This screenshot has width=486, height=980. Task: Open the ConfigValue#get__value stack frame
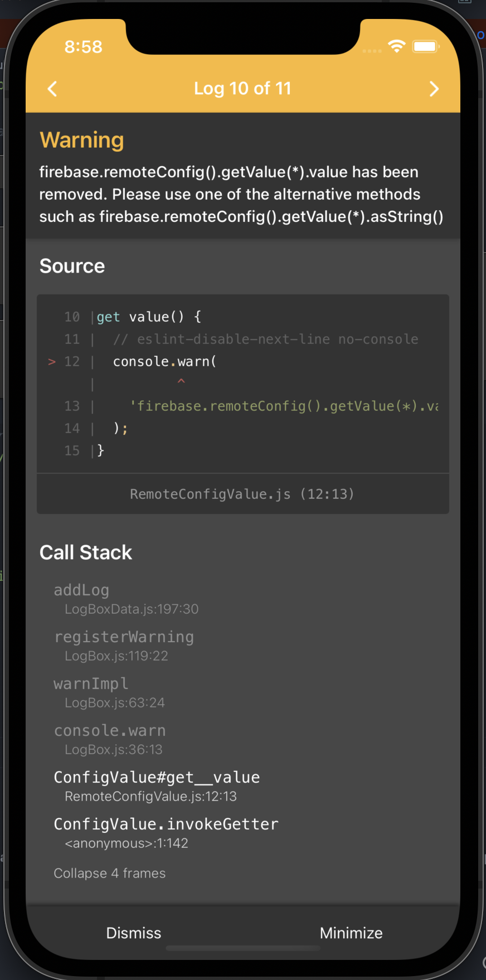point(157,777)
